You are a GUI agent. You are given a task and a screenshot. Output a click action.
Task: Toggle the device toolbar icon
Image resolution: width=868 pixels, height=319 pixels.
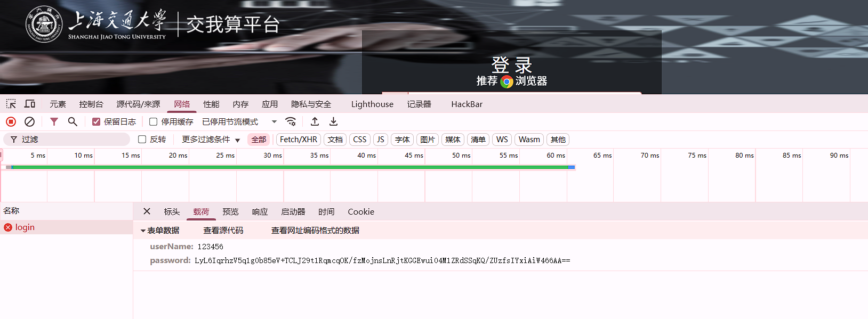tap(30, 104)
